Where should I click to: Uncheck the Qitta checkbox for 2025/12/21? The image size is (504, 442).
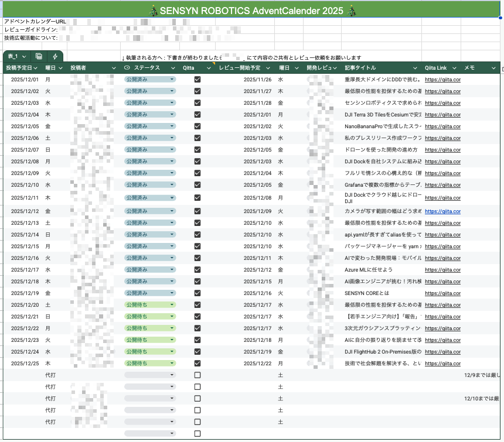(197, 317)
